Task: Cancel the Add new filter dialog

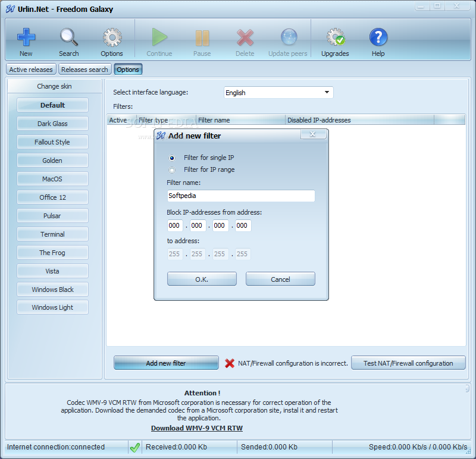Action: pos(280,279)
